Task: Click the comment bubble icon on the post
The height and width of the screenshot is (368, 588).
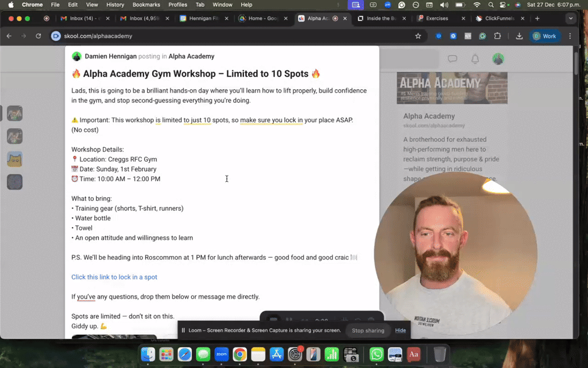Action: [x=452, y=59]
